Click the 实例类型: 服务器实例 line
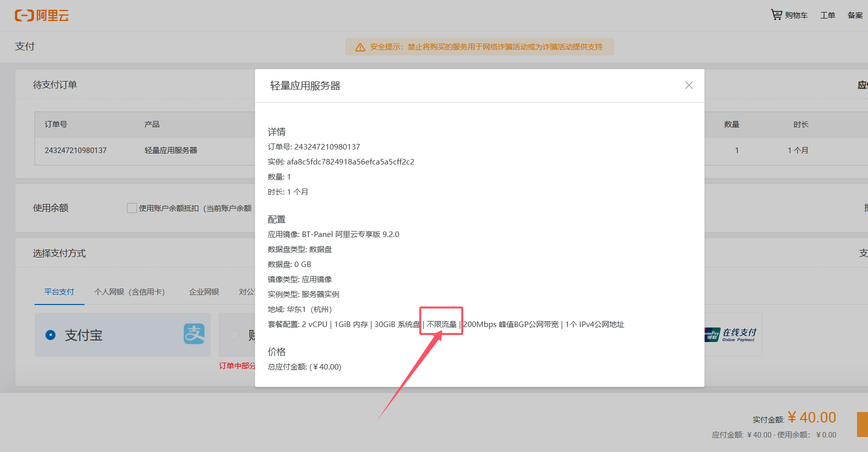The width and height of the screenshot is (868, 452). 303,294
